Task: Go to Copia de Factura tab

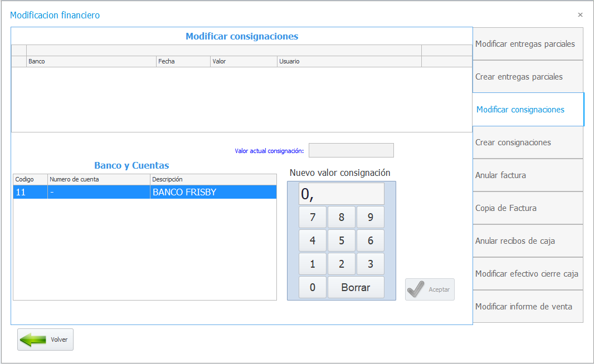Action: (x=528, y=208)
